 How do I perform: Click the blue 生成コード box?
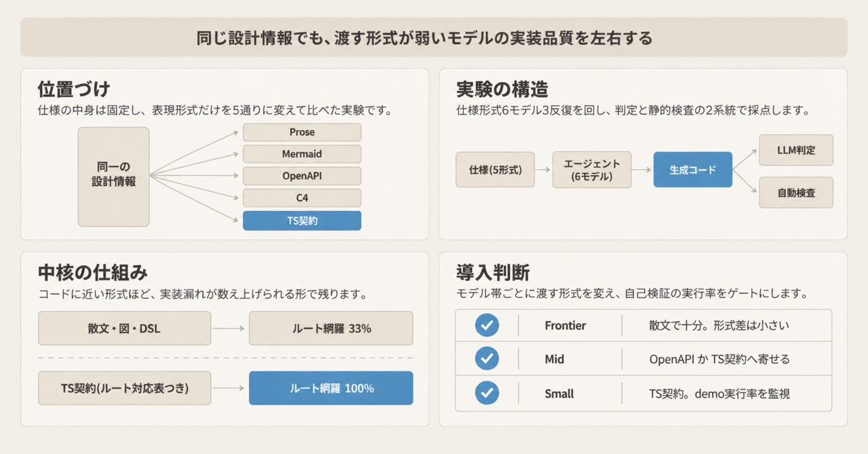692,170
